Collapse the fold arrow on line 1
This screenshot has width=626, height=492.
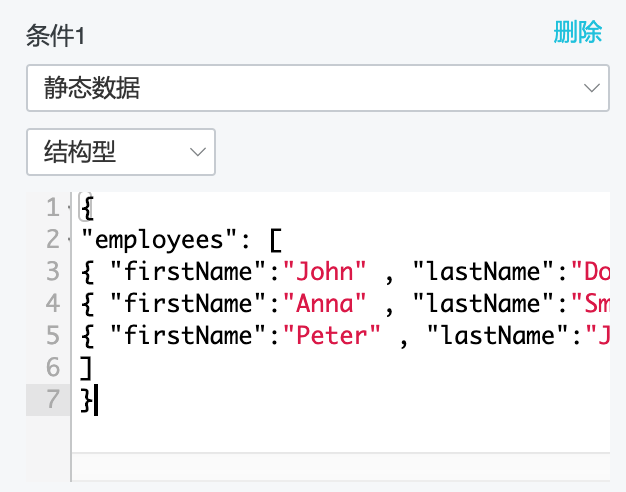pyautogui.click(x=67, y=208)
